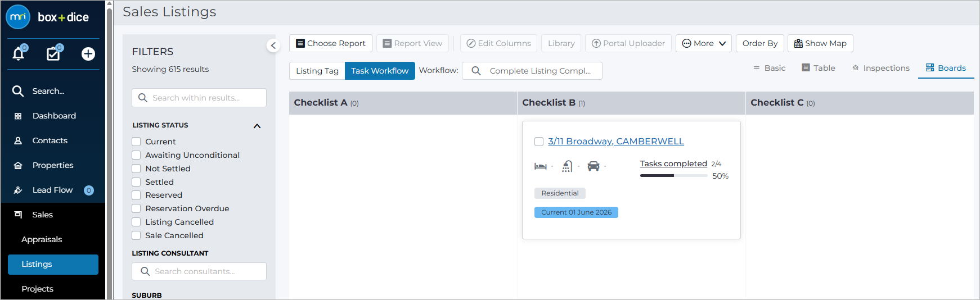Select the Task Workflow tab
This screenshot has height=300, width=980.
click(x=380, y=71)
